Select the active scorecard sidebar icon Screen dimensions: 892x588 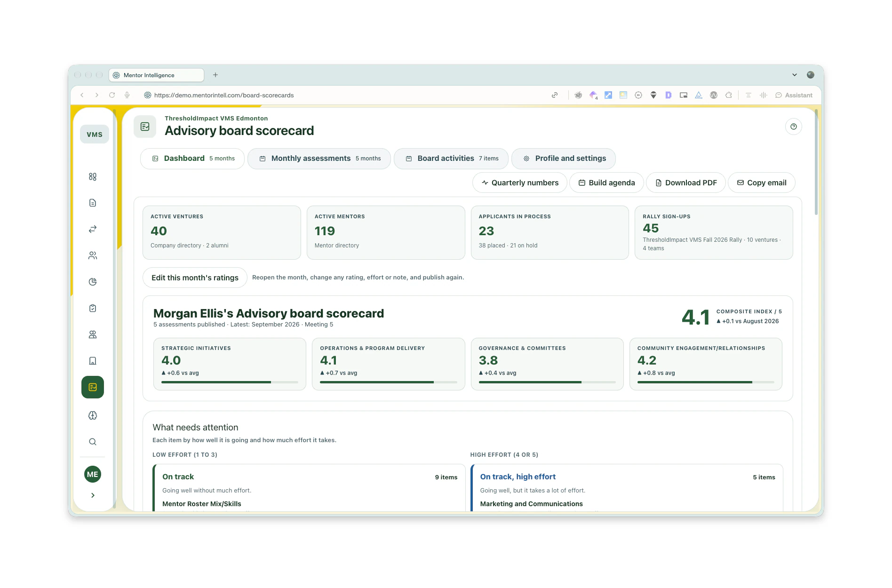(x=93, y=387)
